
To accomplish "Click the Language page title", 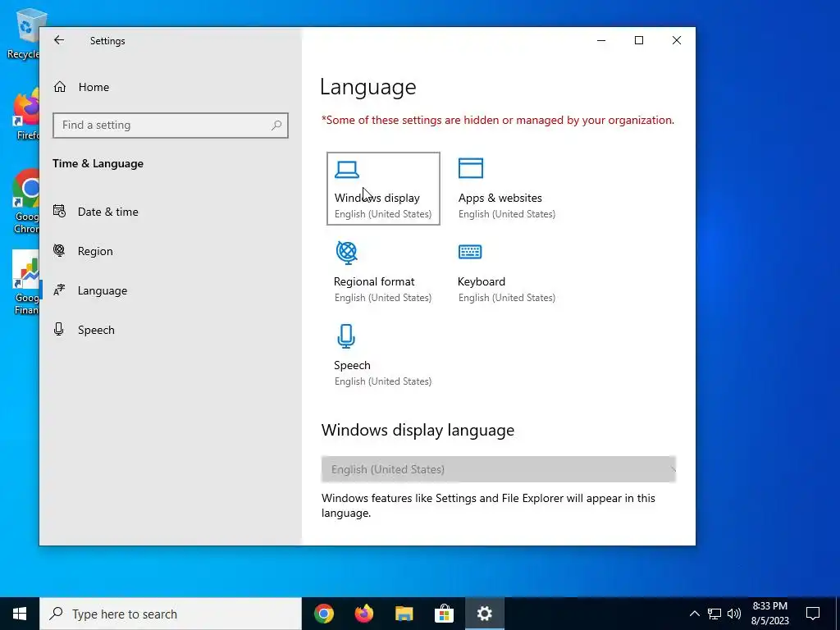I will point(368,87).
